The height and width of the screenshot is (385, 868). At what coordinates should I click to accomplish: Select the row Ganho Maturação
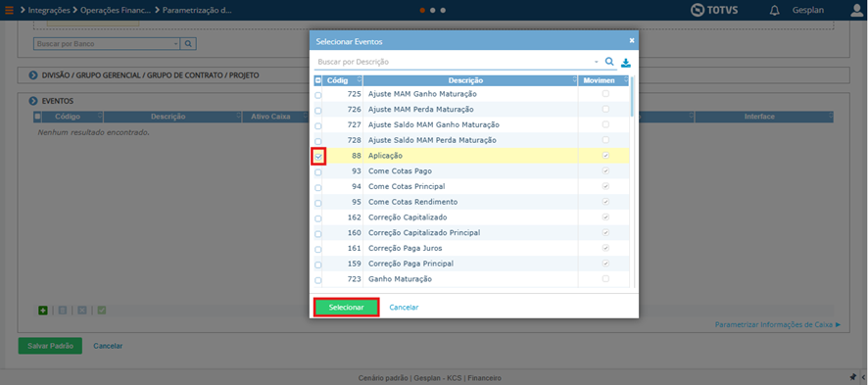471,279
